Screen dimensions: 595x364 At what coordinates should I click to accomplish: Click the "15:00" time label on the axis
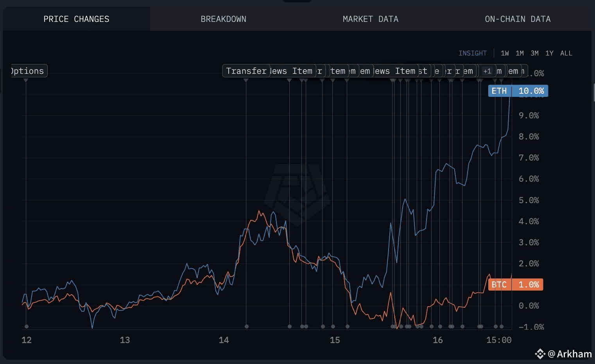point(499,340)
